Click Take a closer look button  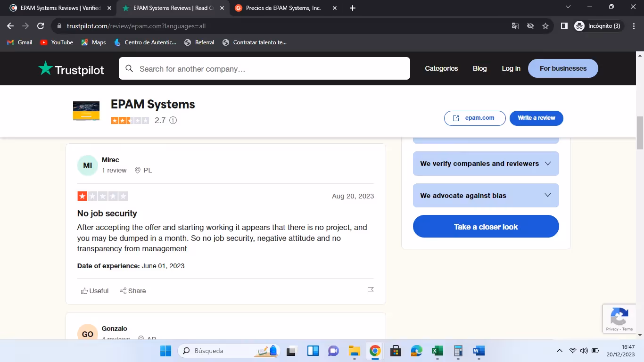point(486,227)
